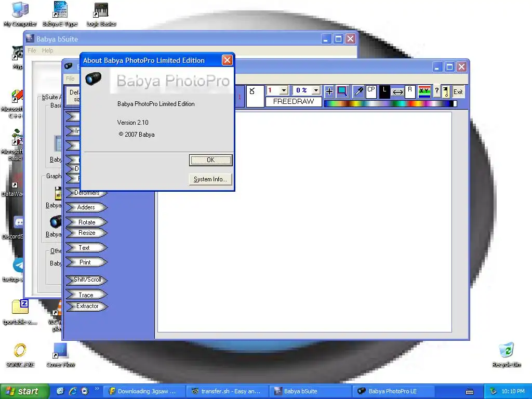The width and height of the screenshot is (532, 399).
Task: Open the Deformers tool group
Action: pos(87,193)
